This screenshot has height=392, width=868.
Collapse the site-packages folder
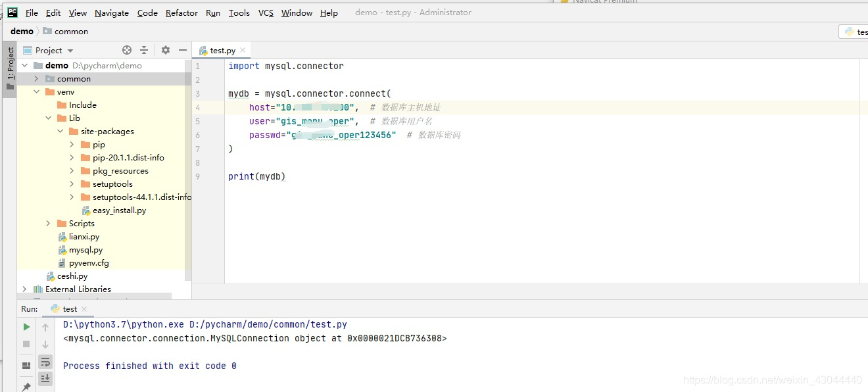tap(60, 131)
